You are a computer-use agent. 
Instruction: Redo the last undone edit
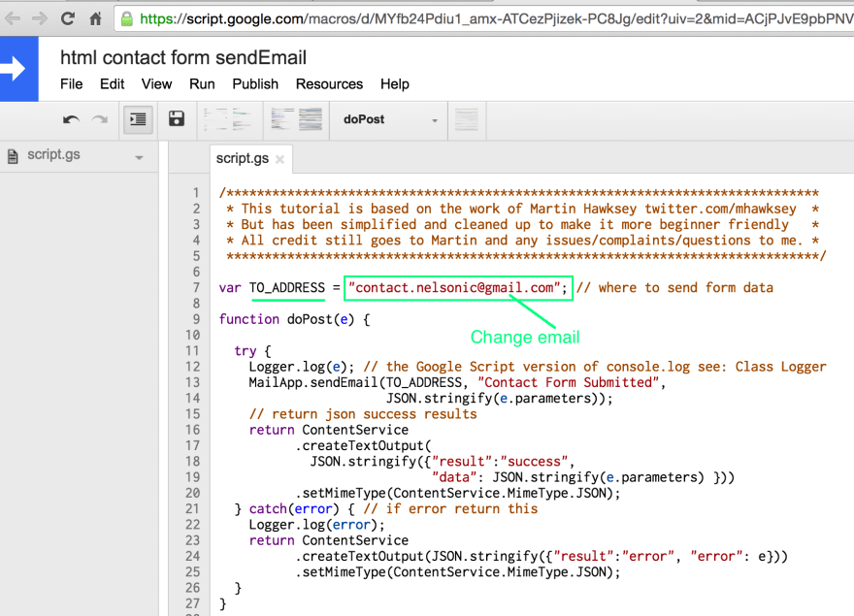pyautogui.click(x=100, y=119)
